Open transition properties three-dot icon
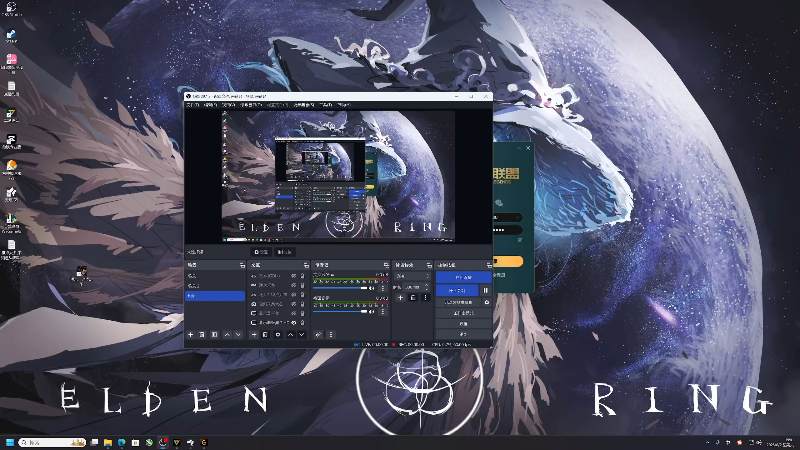The height and width of the screenshot is (450, 800). 426,297
